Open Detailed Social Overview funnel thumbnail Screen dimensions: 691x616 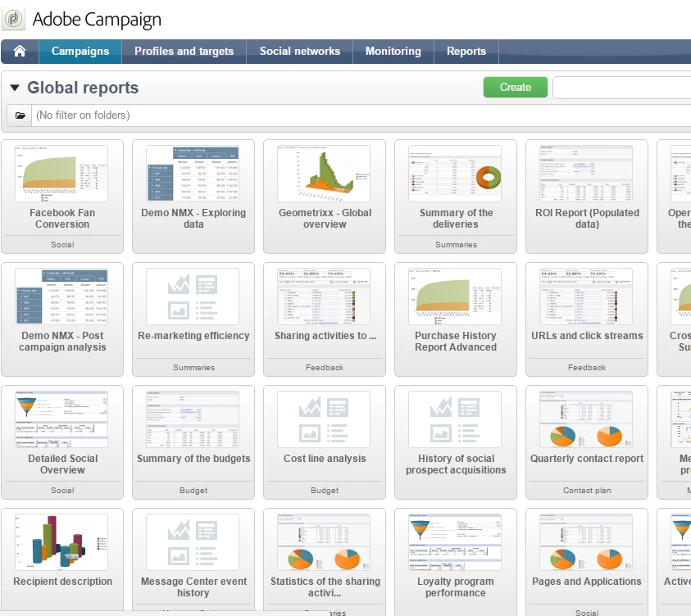click(x=61, y=419)
